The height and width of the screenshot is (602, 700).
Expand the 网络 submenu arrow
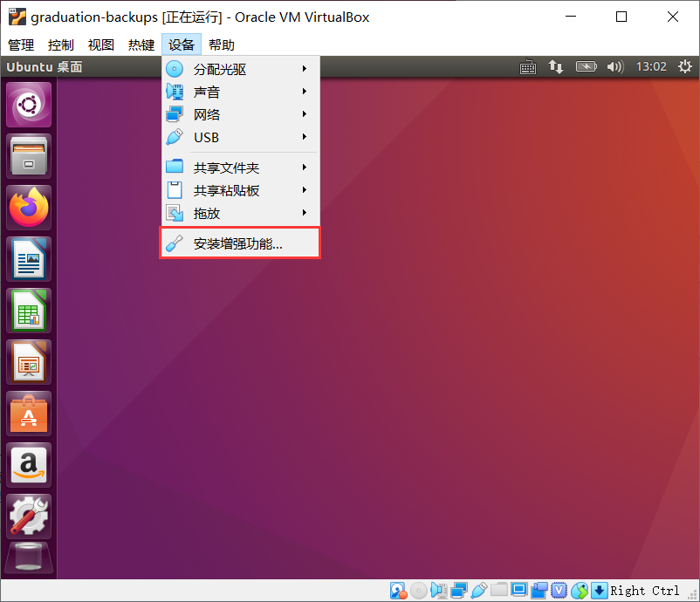tap(305, 114)
